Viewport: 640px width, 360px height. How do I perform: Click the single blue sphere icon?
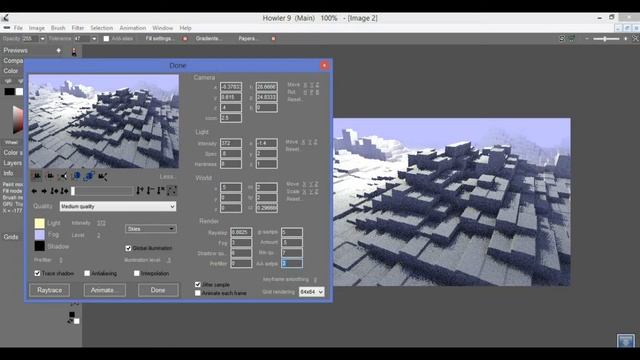76,176
